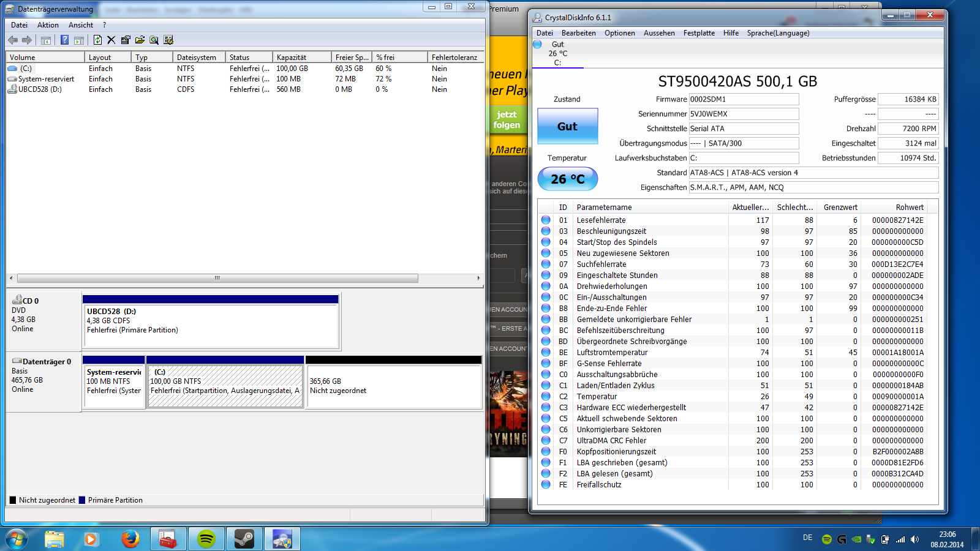The image size is (980, 551).
Task: Toggle the console tree pane toolbar icon
Action: point(46,40)
